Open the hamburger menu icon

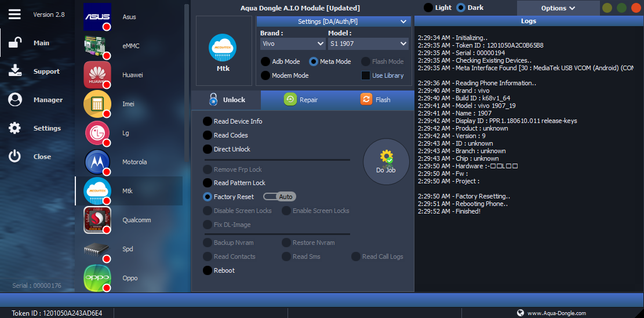click(x=14, y=15)
